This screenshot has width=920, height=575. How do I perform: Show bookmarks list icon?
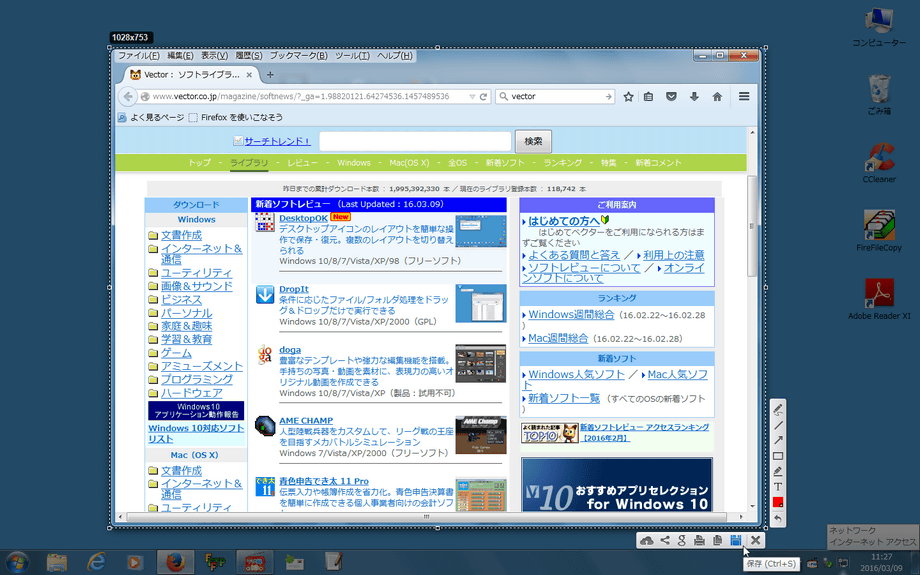(x=648, y=97)
